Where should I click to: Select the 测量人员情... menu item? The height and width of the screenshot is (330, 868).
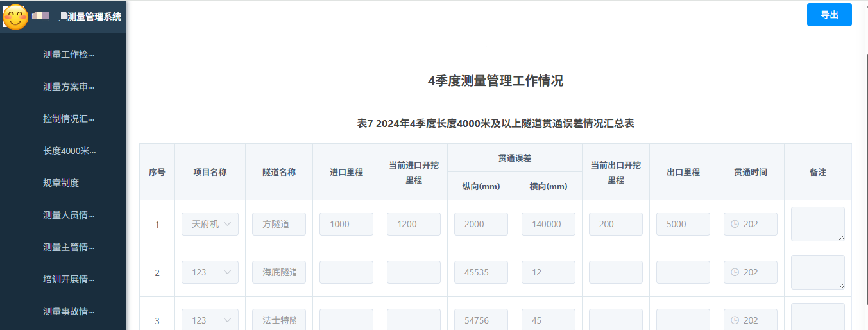[69, 215]
